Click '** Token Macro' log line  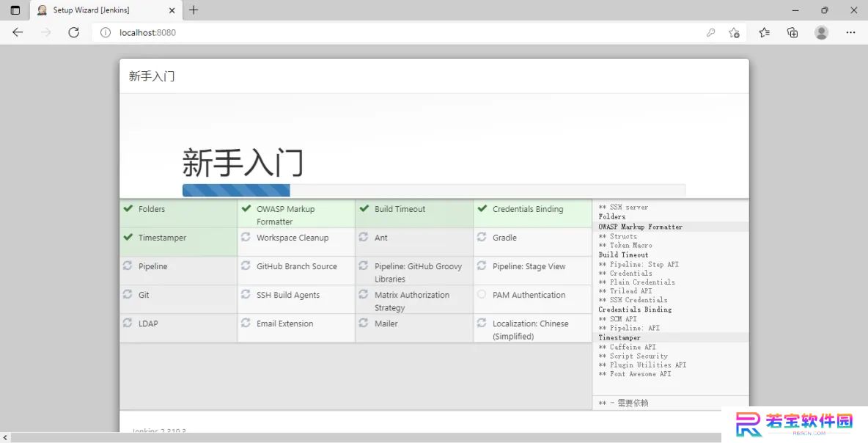point(625,245)
